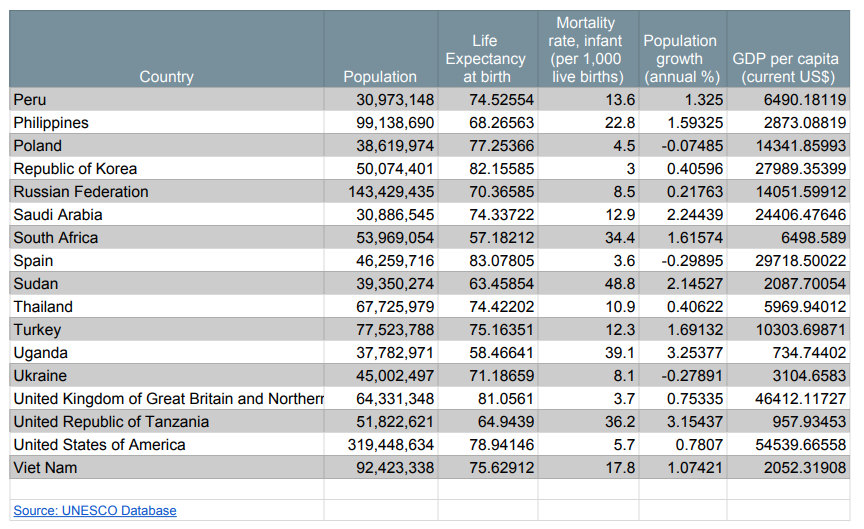
Task: Click Uganda's life expectancy value 58.46641
Action: [501, 353]
